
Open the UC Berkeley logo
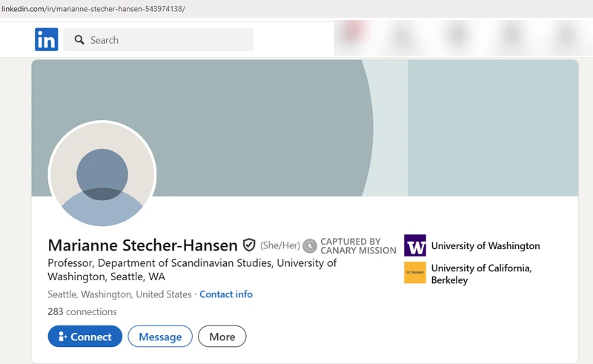coord(415,272)
